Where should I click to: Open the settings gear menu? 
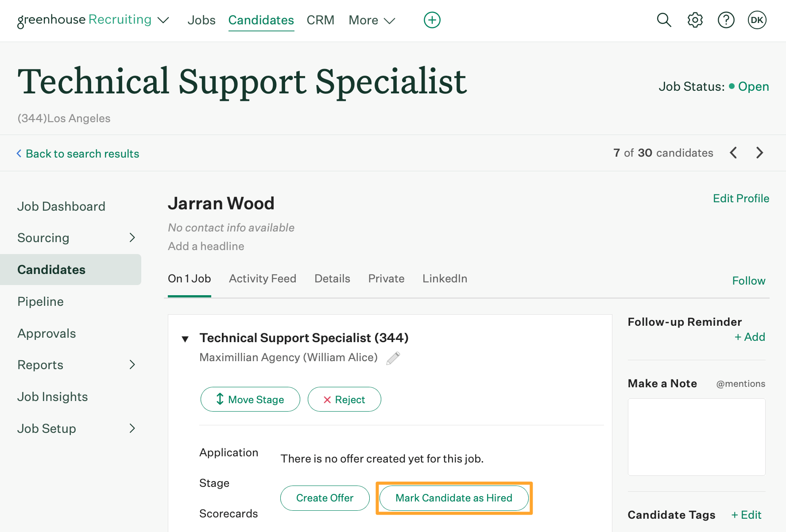(695, 19)
